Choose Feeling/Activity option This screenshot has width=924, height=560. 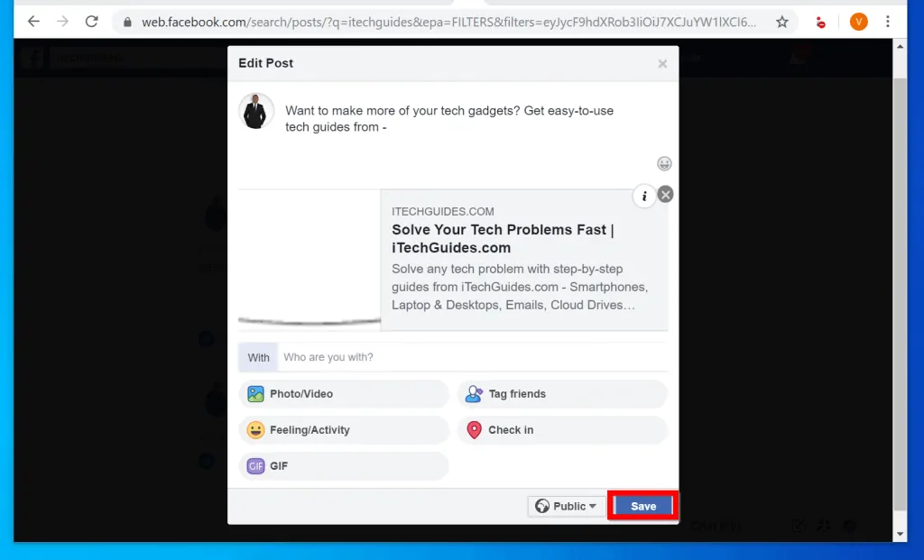click(344, 430)
